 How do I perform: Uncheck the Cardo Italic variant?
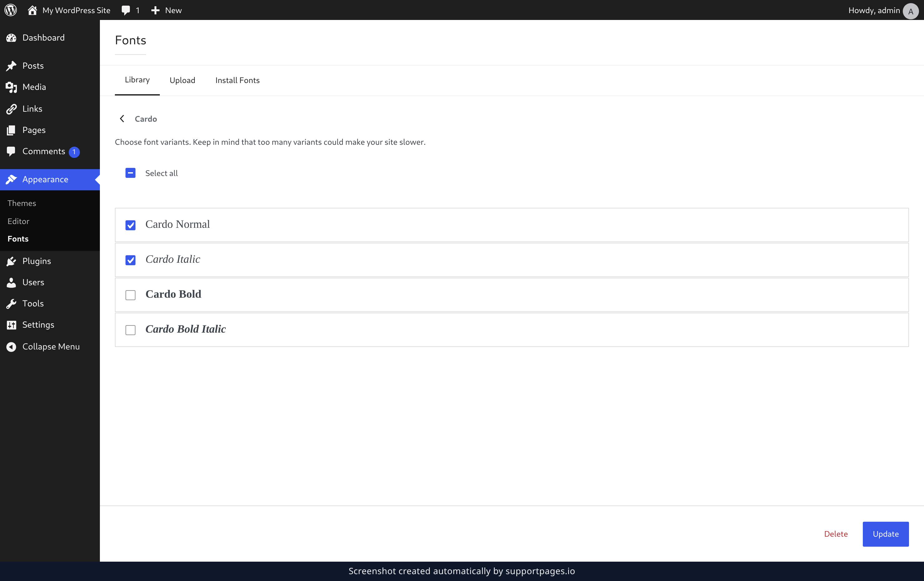coord(130,260)
